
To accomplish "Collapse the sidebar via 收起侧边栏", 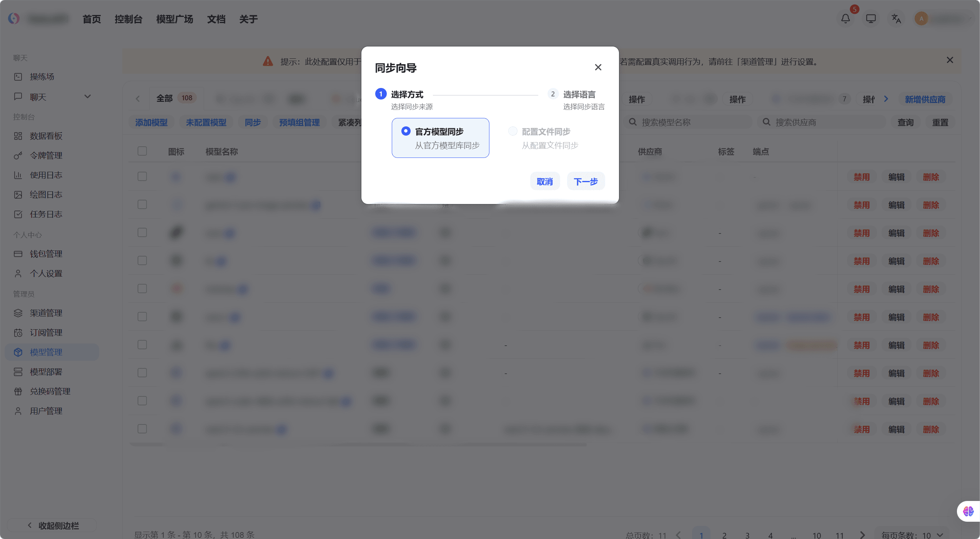I will tap(52, 525).
